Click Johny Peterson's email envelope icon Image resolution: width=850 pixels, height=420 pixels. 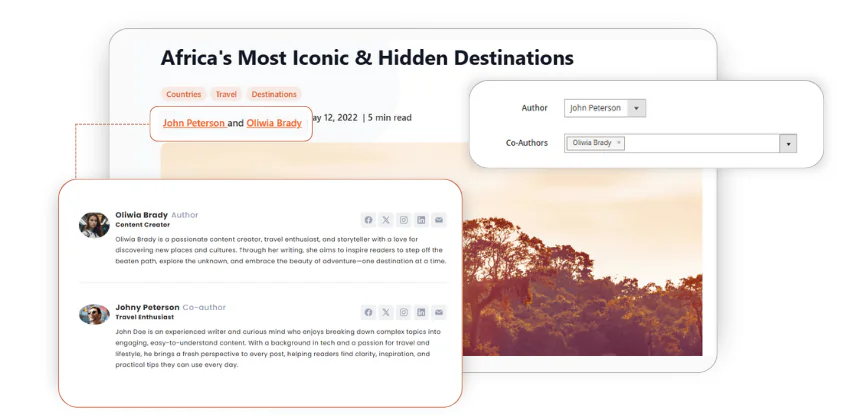[x=439, y=312]
